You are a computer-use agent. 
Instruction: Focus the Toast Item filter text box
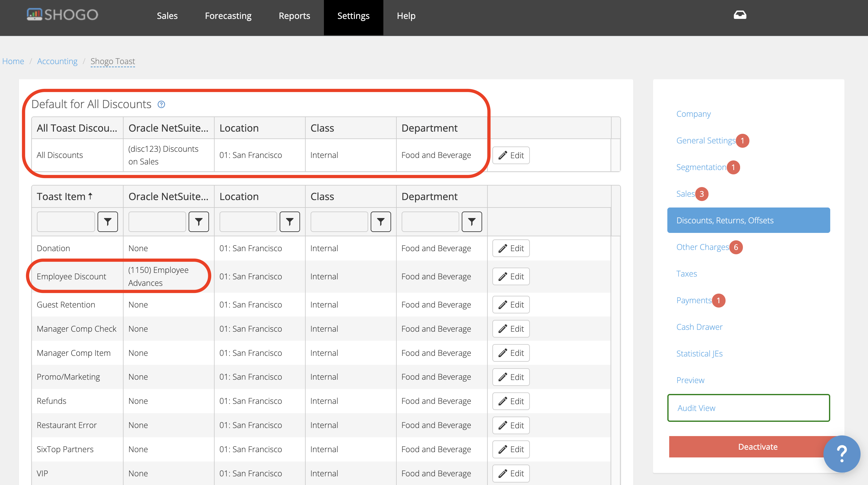(x=65, y=221)
